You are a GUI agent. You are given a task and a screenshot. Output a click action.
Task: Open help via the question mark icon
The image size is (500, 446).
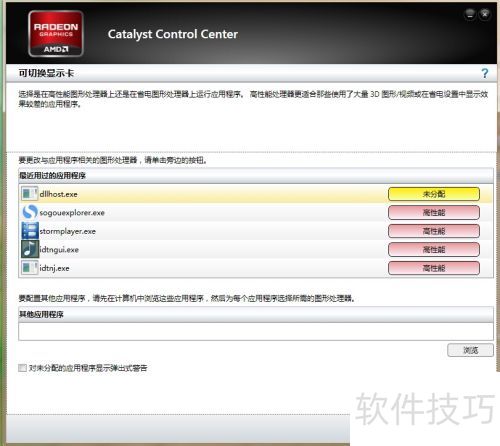tap(485, 73)
